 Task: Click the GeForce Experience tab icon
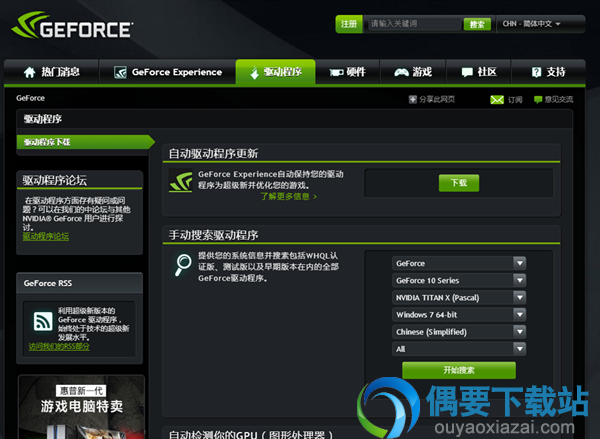[120, 72]
